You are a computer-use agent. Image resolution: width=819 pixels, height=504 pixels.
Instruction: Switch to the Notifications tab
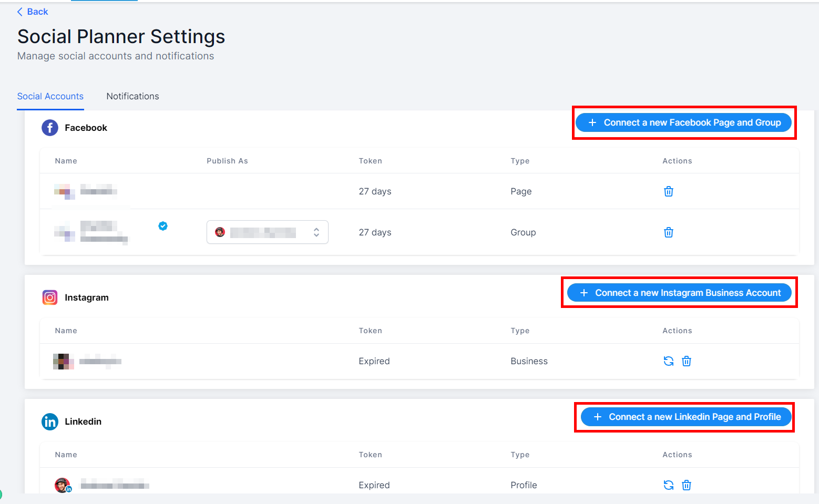pos(132,96)
